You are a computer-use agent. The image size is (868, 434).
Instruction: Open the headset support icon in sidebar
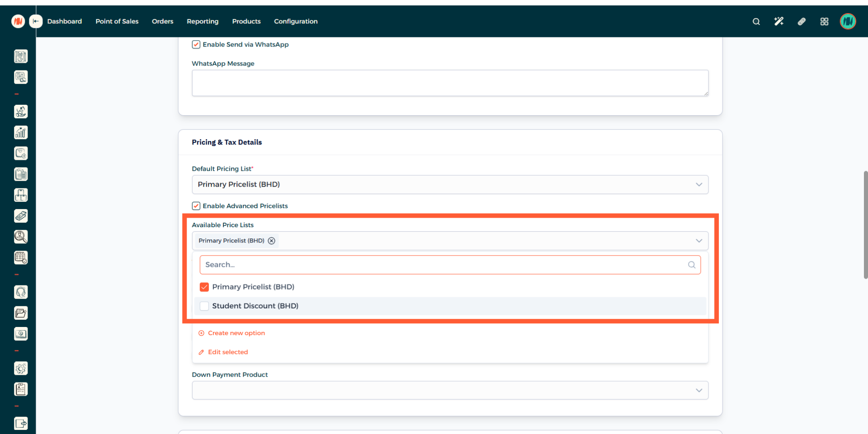(x=21, y=292)
